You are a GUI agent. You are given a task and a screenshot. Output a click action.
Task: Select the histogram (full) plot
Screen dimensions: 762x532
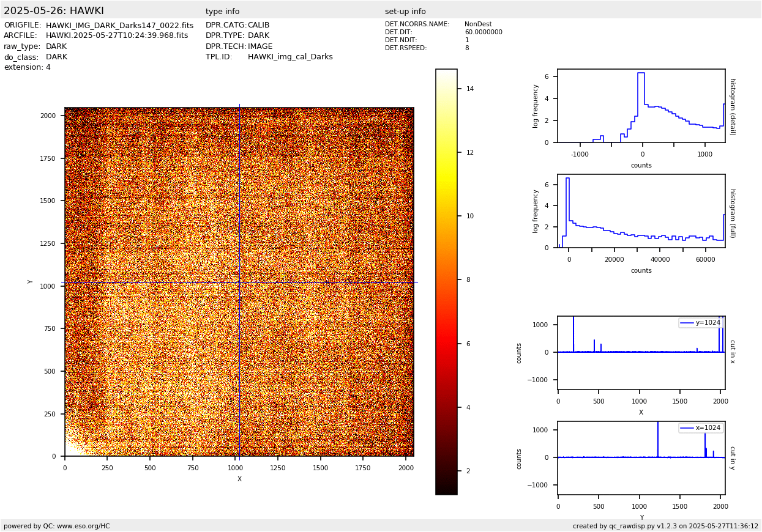pyautogui.click(x=641, y=211)
